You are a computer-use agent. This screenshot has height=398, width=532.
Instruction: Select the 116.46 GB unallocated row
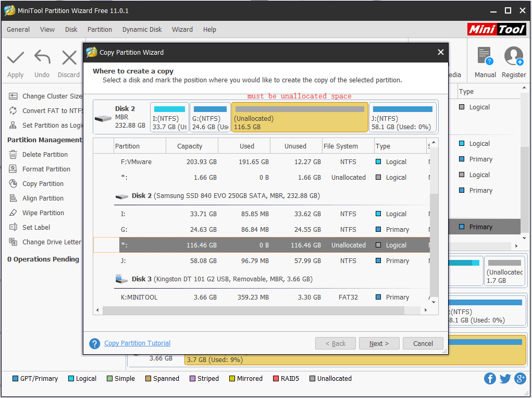[261, 245]
